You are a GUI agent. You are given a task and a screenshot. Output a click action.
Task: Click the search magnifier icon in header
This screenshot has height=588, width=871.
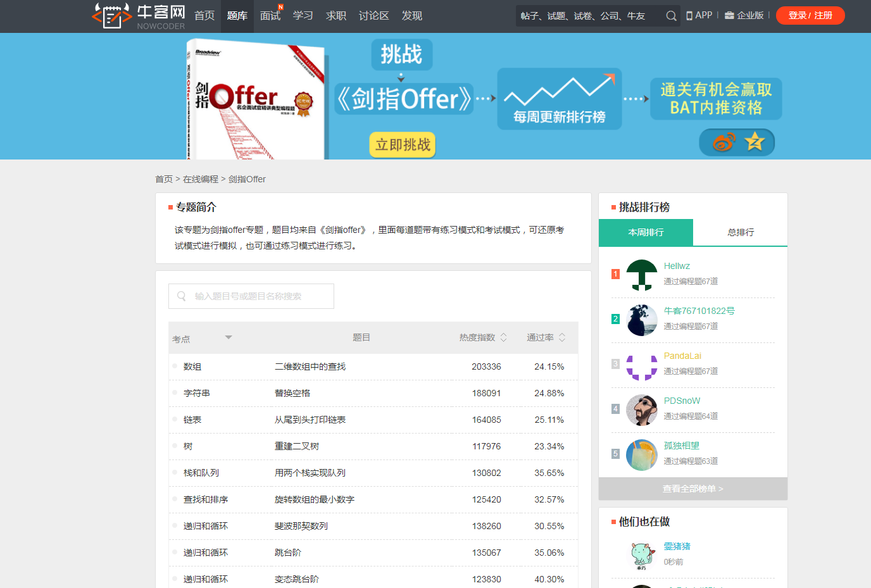(671, 16)
